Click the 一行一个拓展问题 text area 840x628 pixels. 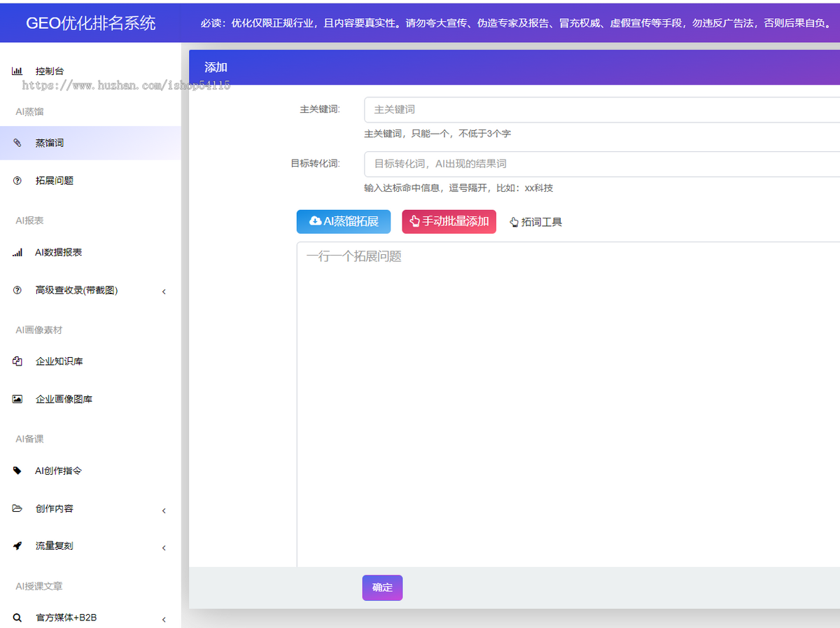click(568, 405)
